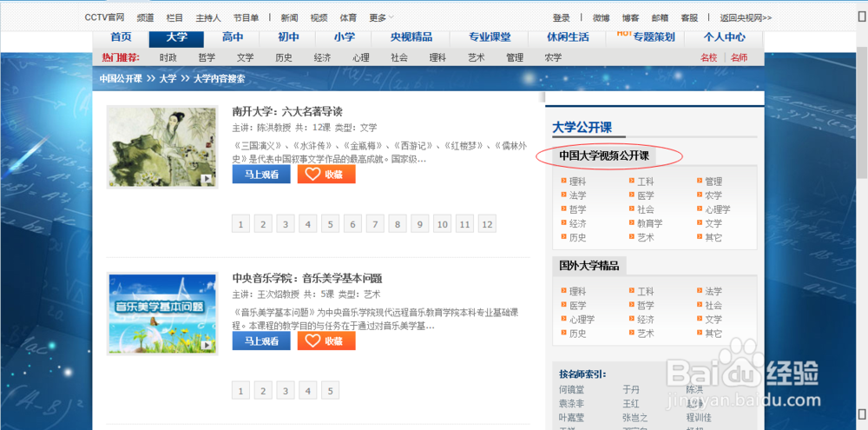Click teacher 何镇堂 in 按名师索引
This screenshot has height=430, width=868.
[572, 389]
